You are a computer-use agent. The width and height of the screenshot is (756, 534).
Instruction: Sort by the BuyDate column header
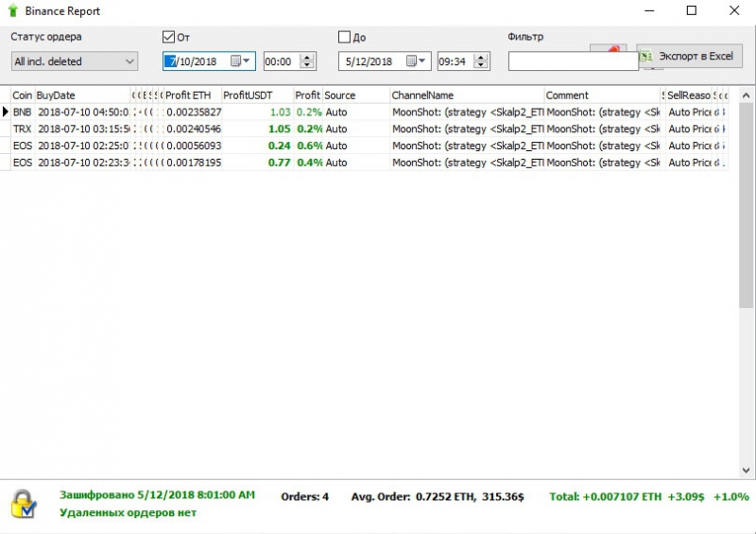82,95
